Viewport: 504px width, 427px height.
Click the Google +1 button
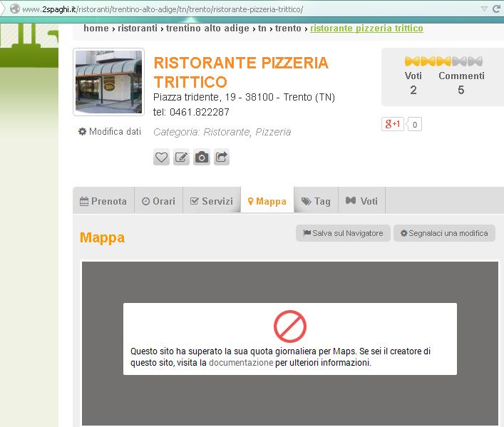(393, 124)
